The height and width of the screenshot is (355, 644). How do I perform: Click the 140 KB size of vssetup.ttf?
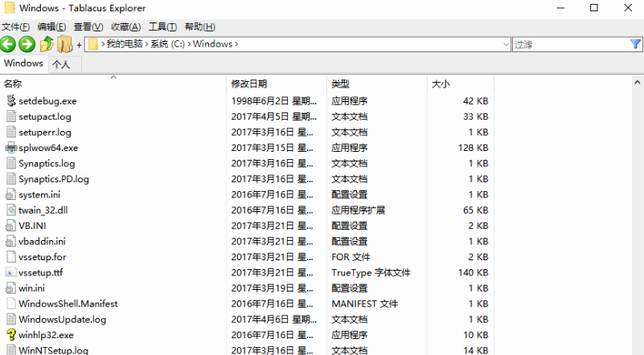(x=473, y=272)
